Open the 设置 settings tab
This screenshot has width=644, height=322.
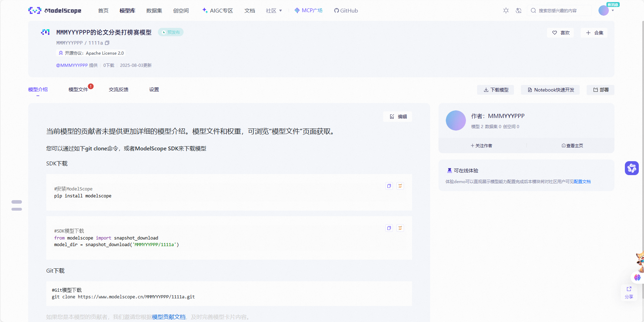coord(154,89)
